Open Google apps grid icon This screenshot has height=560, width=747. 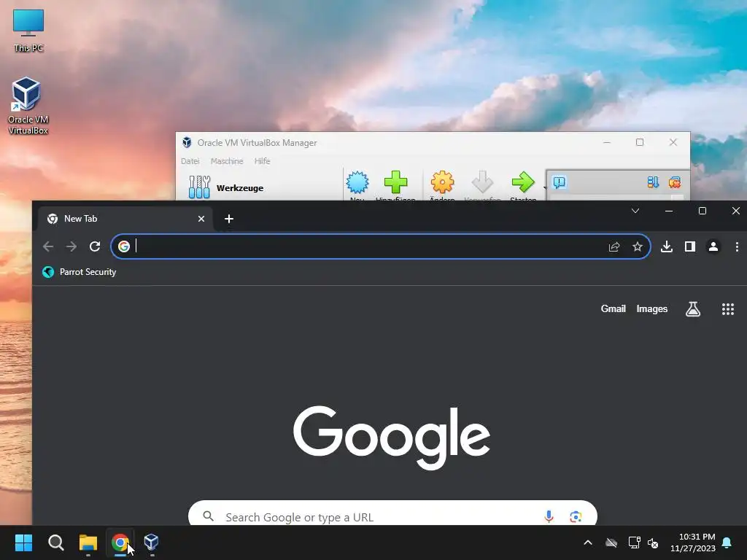(727, 309)
